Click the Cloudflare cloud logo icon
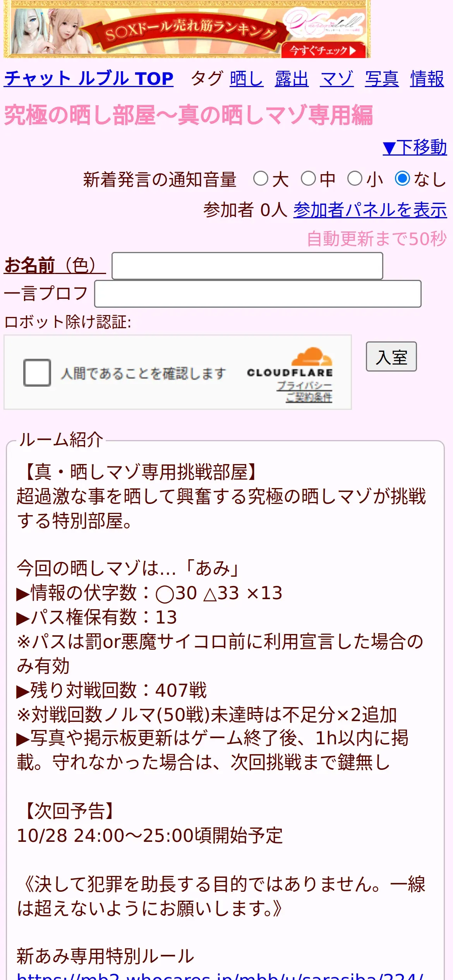453x980 pixels. click(312, 357)
